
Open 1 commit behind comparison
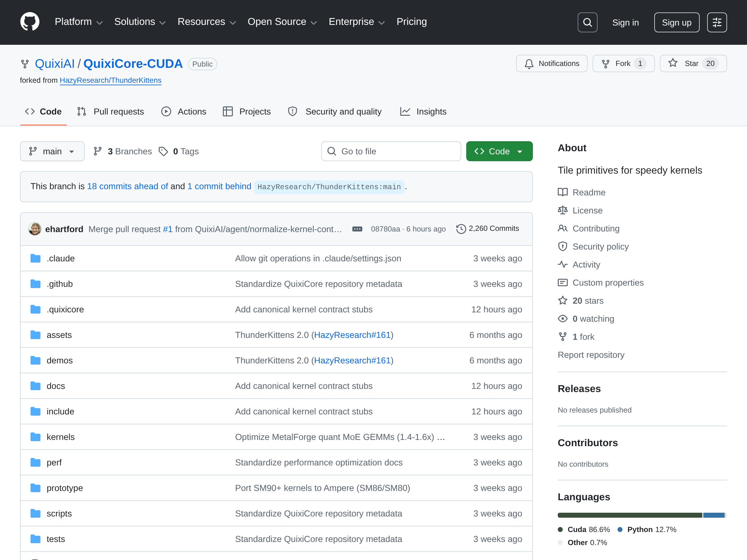(x=219, y=186)
